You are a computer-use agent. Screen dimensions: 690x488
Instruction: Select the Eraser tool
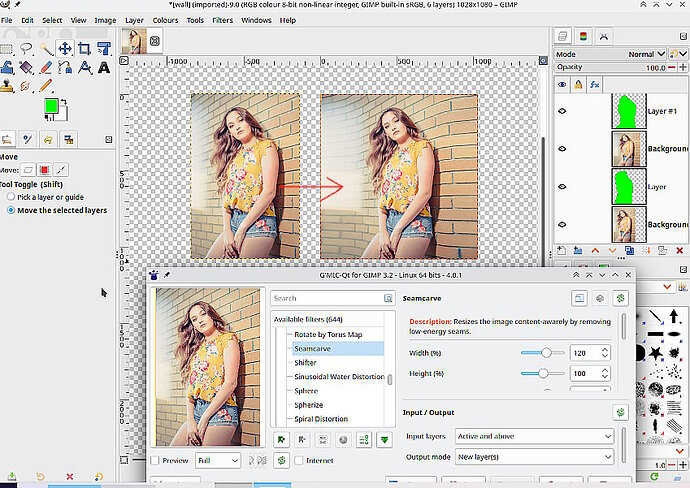pyautogui.click(x=45, y=68)
